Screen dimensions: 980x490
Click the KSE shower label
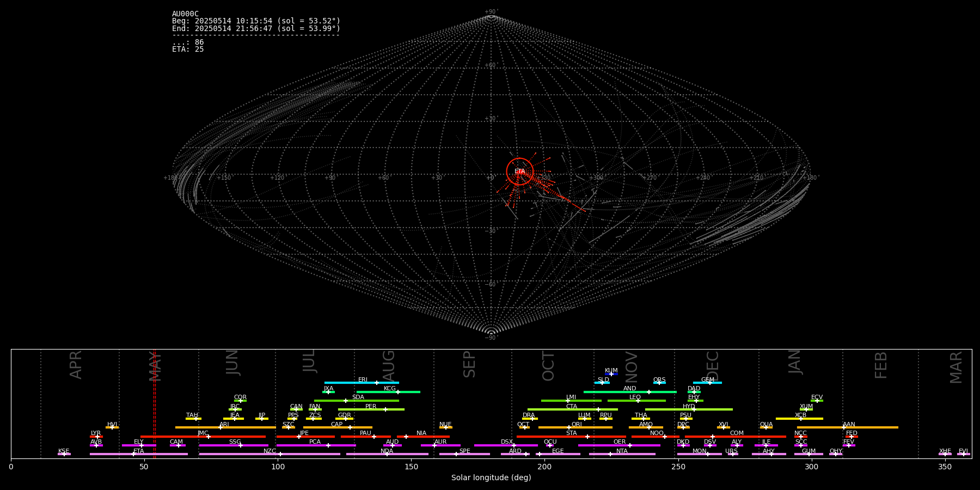click(x=64, y=451)
